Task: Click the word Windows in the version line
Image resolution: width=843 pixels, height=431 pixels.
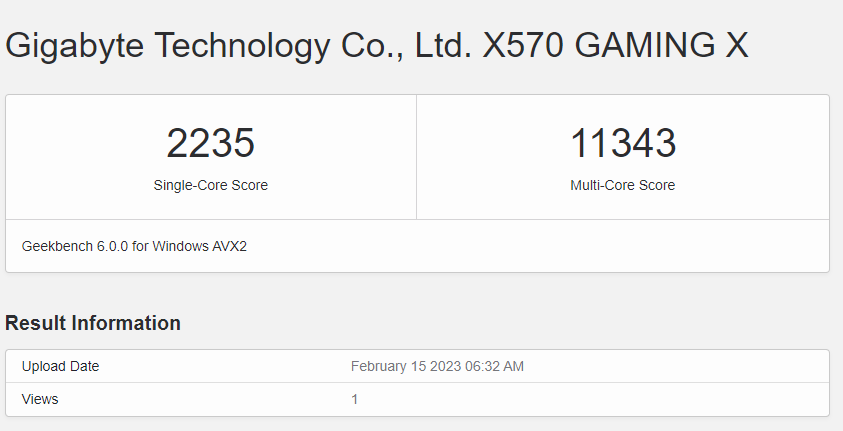Action: pos(179,246)
